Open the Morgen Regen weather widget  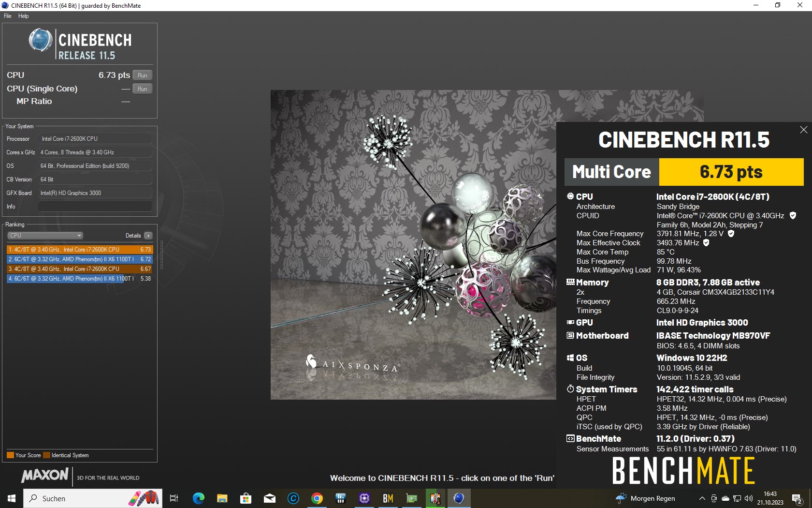coord(646,498)
